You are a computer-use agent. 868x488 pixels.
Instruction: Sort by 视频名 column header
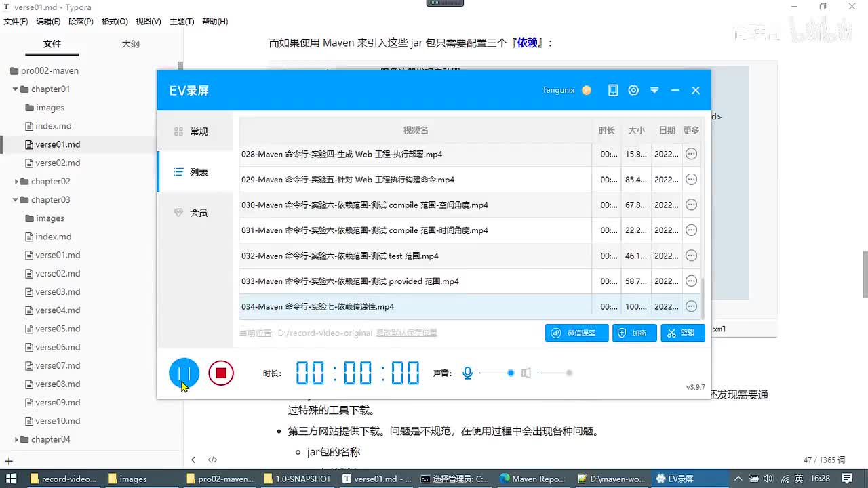tap(416, 130)
